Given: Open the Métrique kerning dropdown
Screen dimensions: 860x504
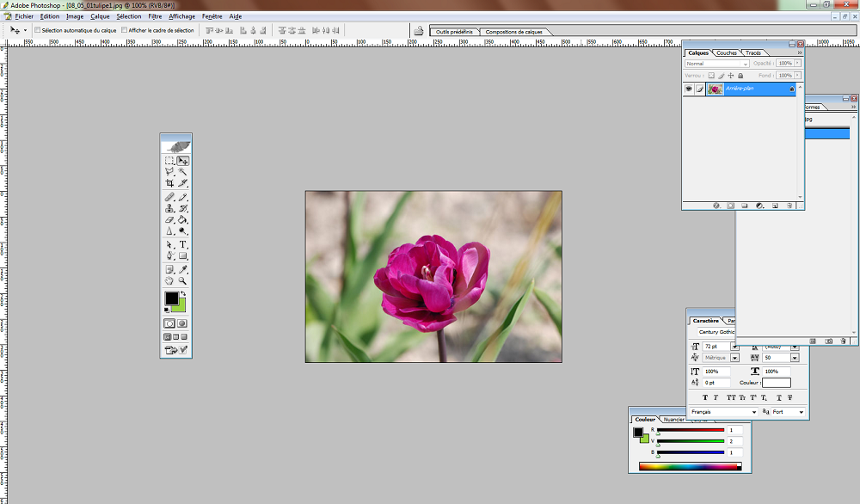Looking at the screenshot, I should pos(734,358).
